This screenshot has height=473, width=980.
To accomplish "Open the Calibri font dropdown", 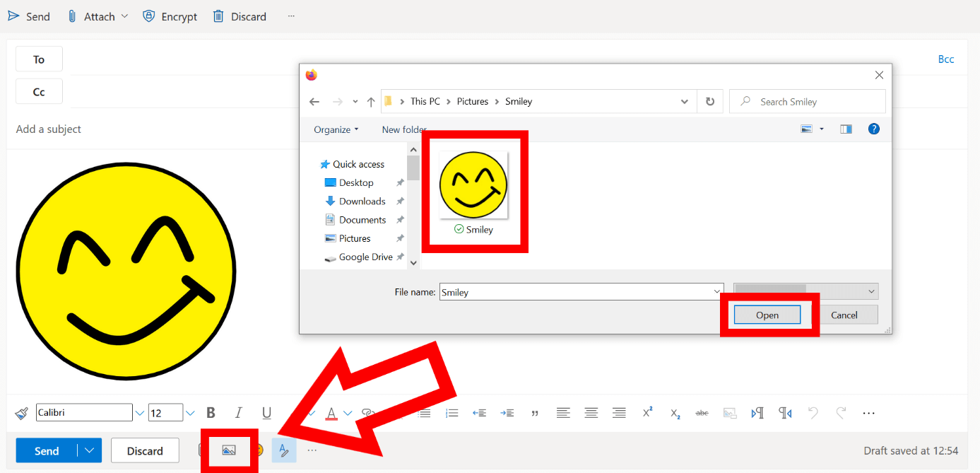I will point(139,412).
